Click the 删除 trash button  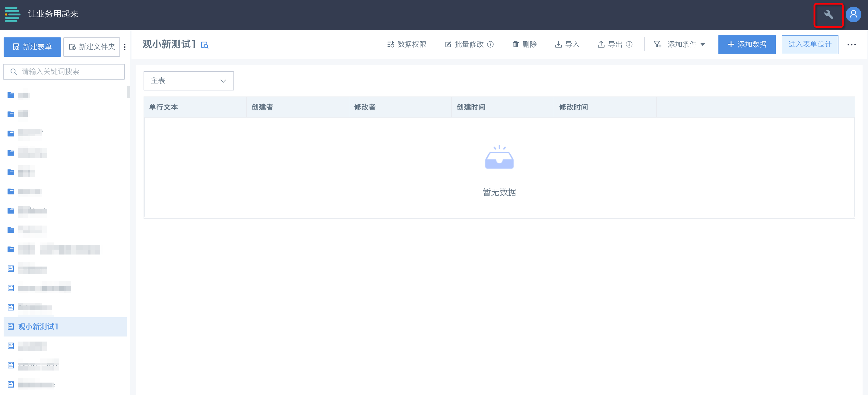525,44
